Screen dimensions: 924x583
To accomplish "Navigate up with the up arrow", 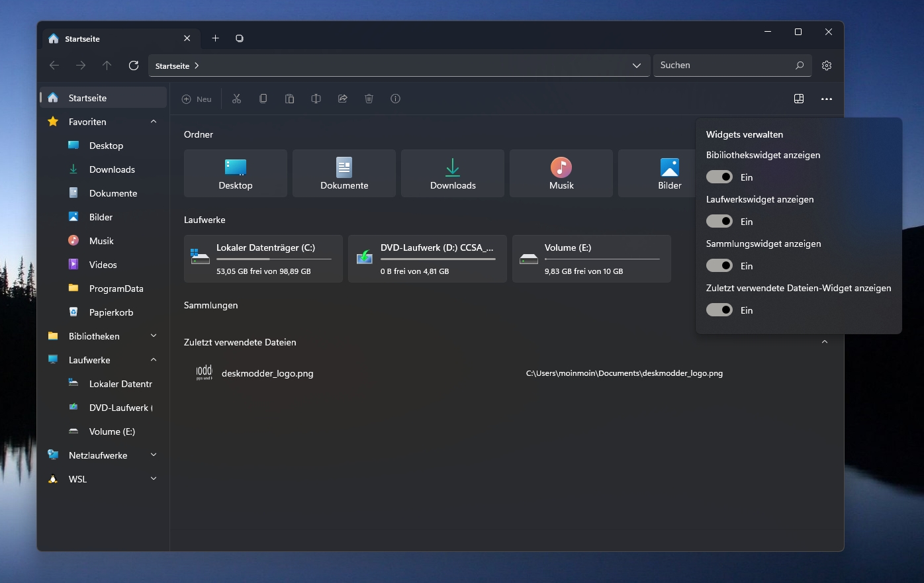I will click(107, 66).
